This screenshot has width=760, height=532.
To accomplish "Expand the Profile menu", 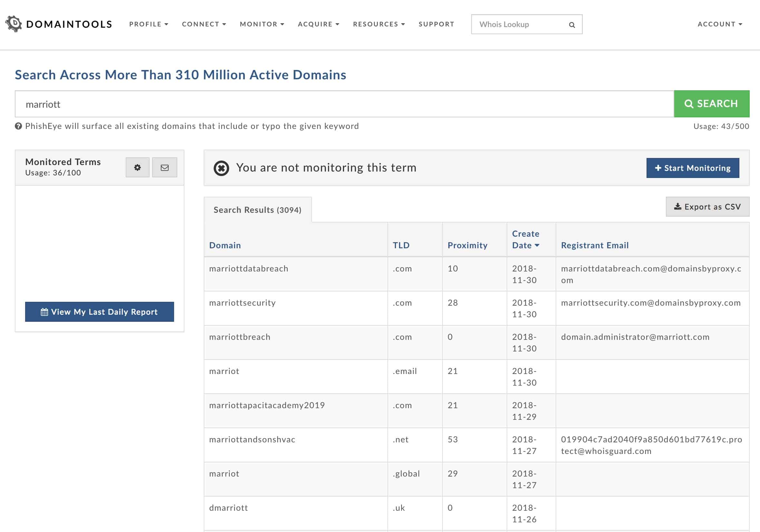I will tap(149, 24).
